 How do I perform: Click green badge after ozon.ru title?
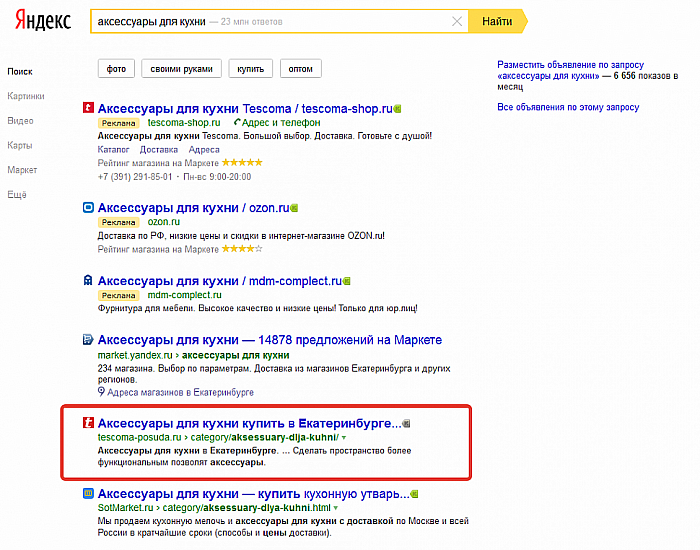click(x=294, y=208)
